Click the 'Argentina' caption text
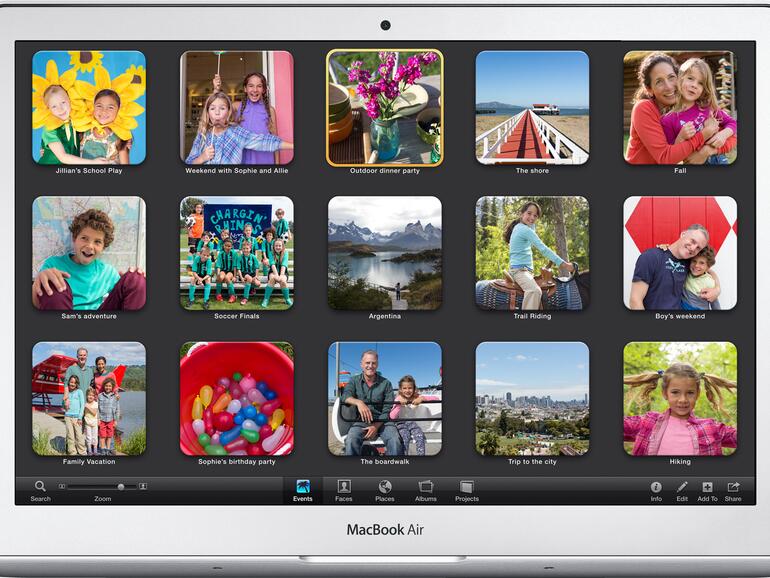 [385, 316]
